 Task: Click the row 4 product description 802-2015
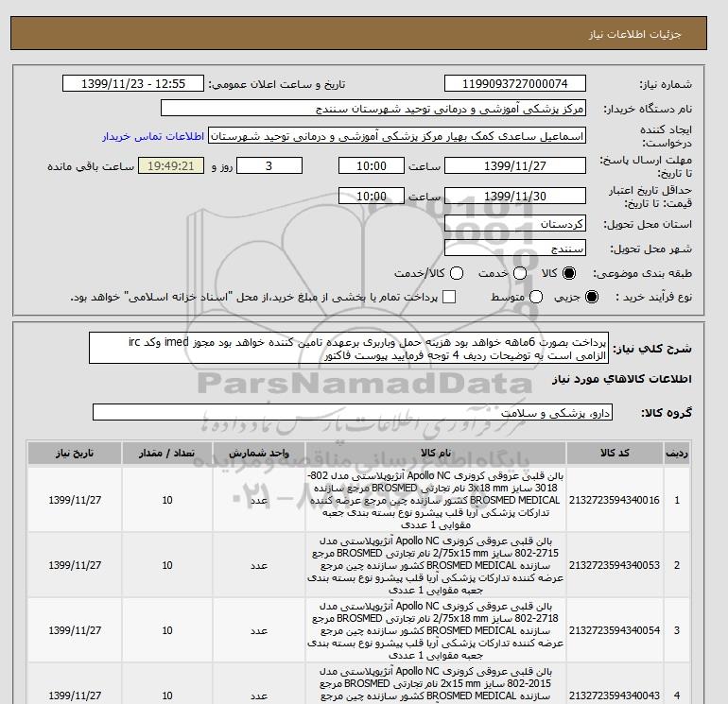pos(436,684)
